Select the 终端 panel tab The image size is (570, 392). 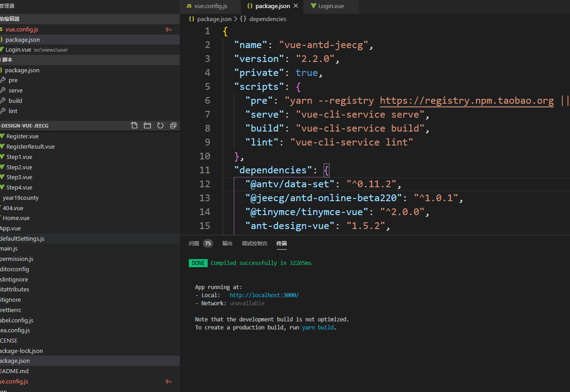pos(281,243)
